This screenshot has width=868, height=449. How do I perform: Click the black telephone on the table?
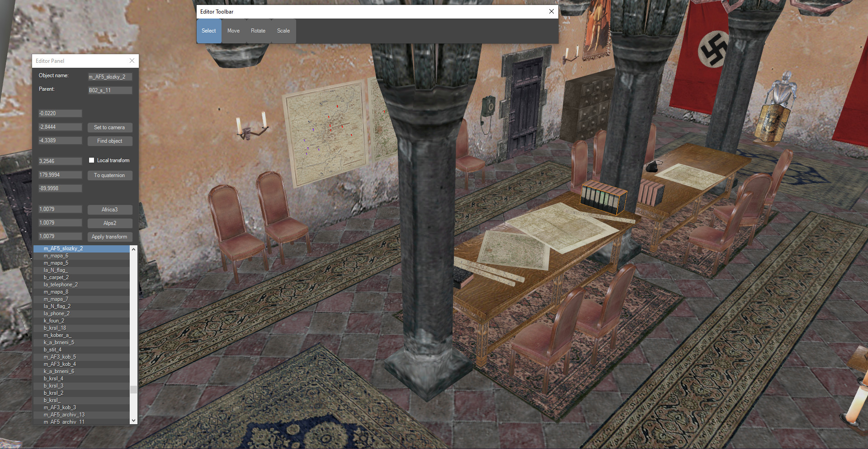point(653,166)
